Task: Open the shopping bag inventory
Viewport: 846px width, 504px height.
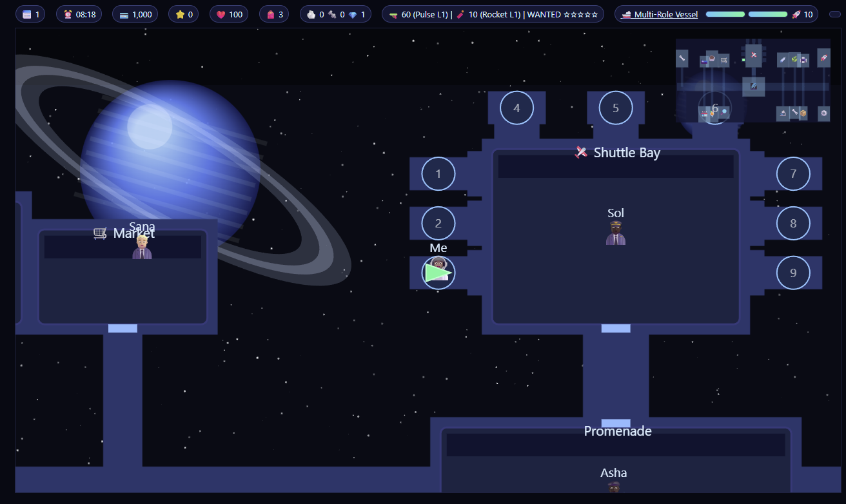Action: (273, 13)
